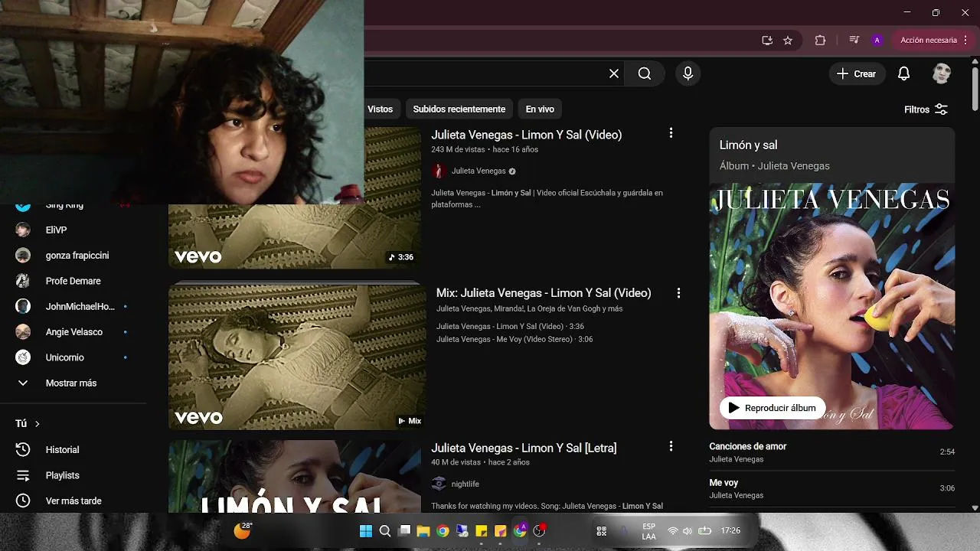Screen dimensions: 980x551
Task: Open the Filtros search filters
Action: coord(926,109)
